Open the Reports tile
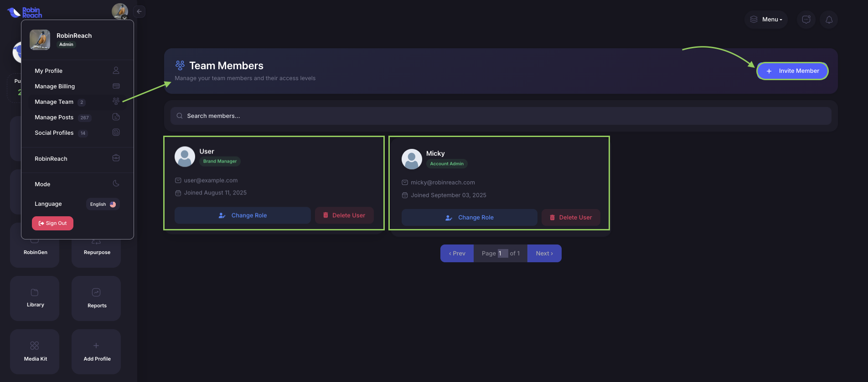This screenshot has height=382, width=868. click(x=96, y=298)
